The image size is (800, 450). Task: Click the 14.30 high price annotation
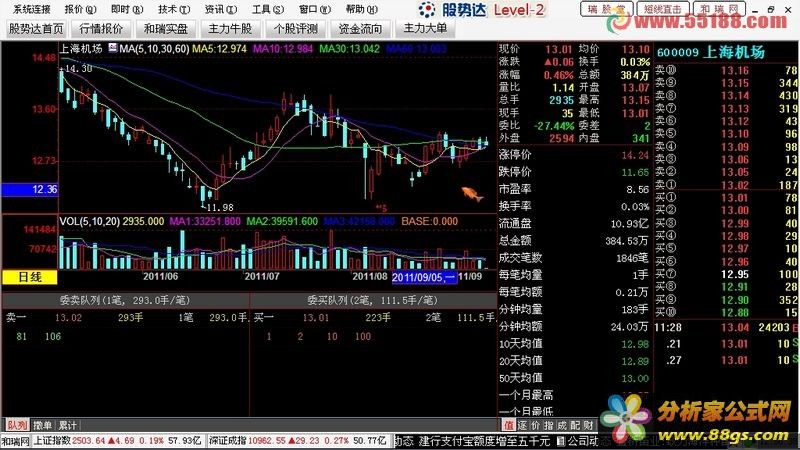coord(79,68)
